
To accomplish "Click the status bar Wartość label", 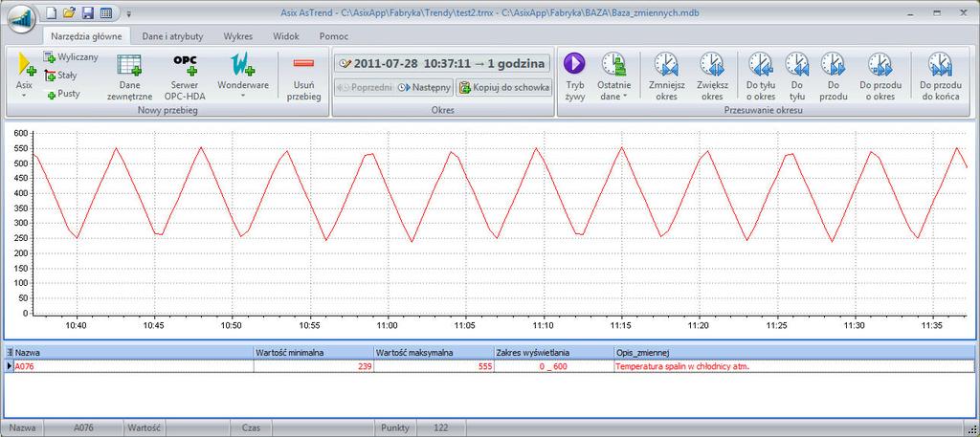I will (145, 428).
